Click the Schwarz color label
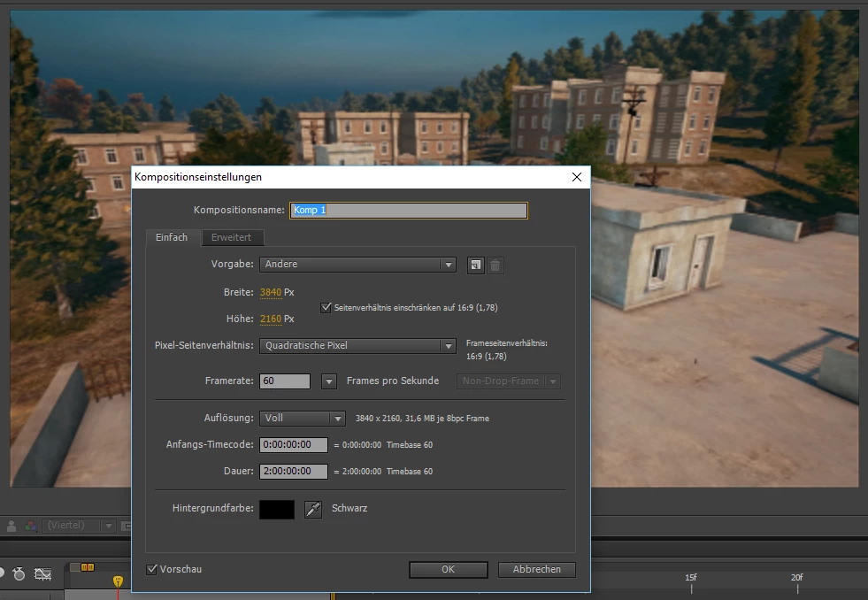This screenshot has height=600, width=868. pos(350,508)
